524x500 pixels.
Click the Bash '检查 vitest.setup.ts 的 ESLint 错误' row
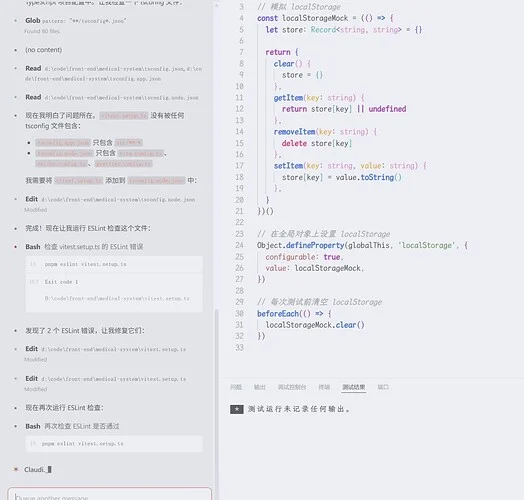(84, 247)
